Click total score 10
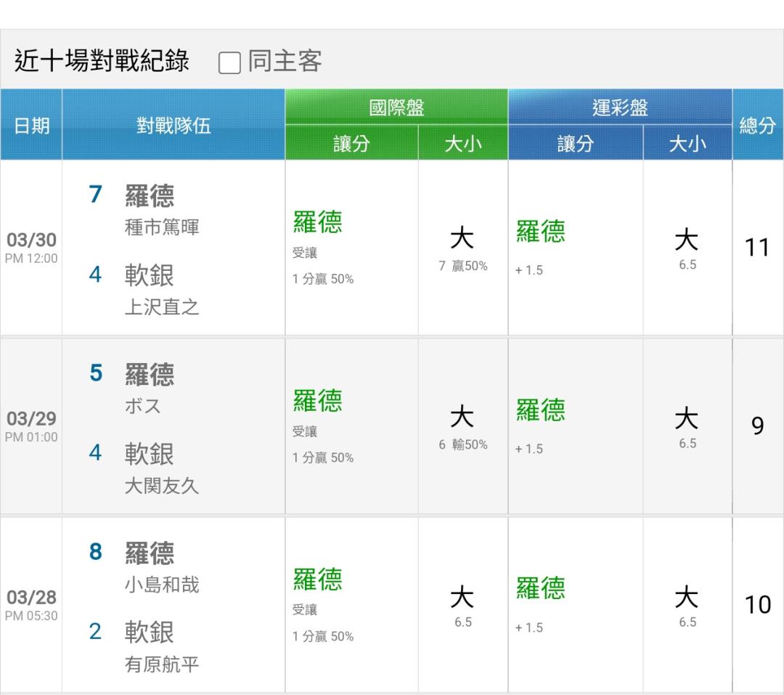784x695 pixels. click(x=757, y=604)
